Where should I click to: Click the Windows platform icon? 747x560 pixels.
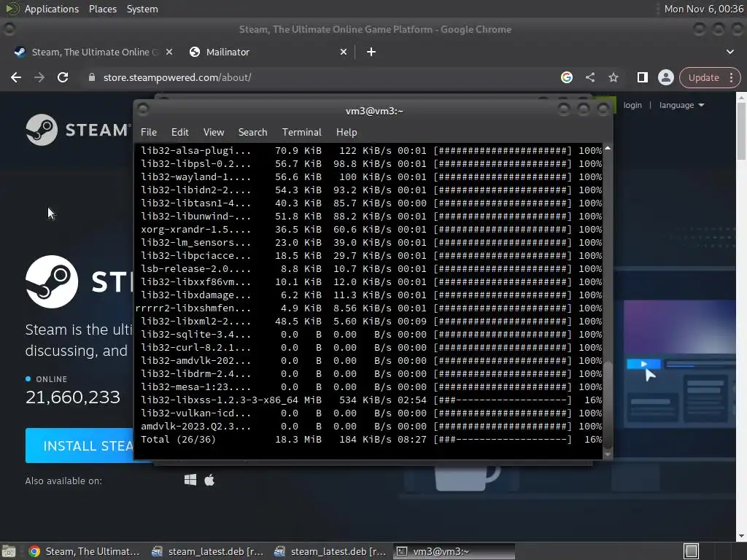click(190, 480)
